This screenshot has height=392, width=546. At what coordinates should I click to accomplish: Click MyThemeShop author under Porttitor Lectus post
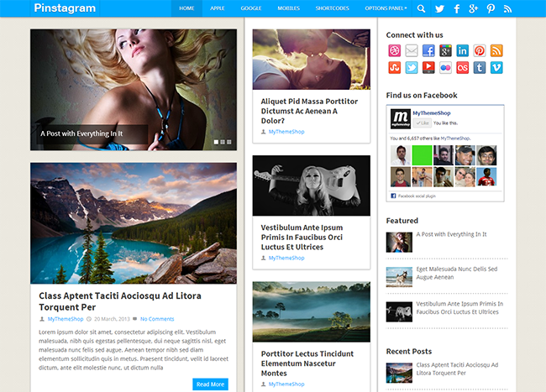[x=286, y=384]
